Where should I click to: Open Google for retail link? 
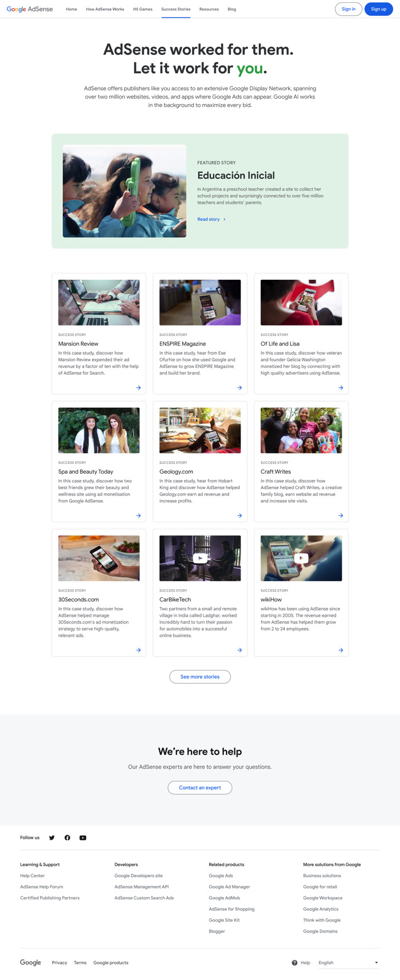click(x=320, y=887)
